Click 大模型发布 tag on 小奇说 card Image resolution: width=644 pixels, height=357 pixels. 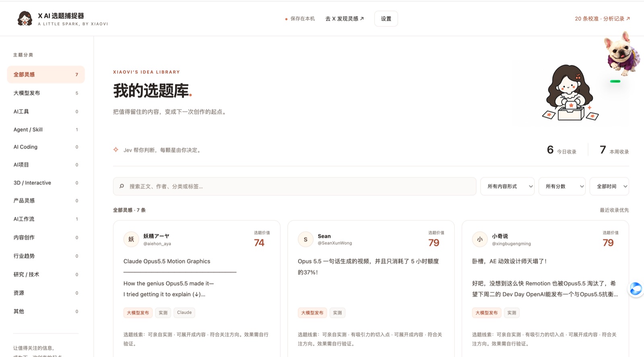(487, 313)
